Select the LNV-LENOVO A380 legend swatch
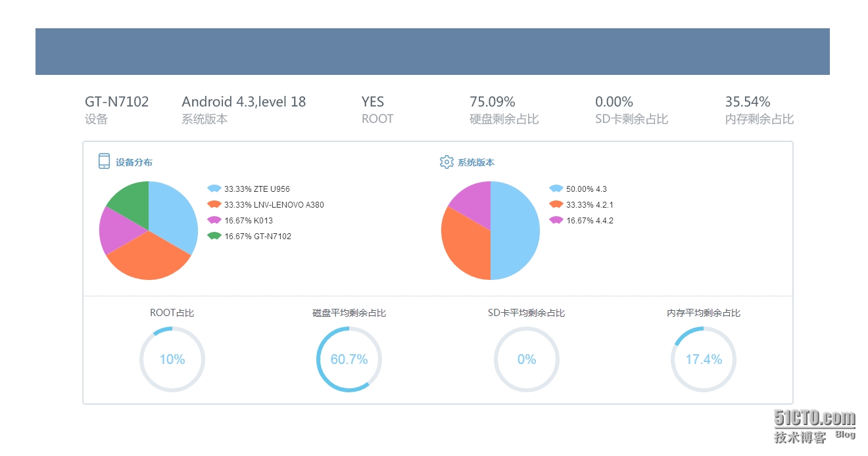This screenshot has width=868, height=456. [214, 204]
